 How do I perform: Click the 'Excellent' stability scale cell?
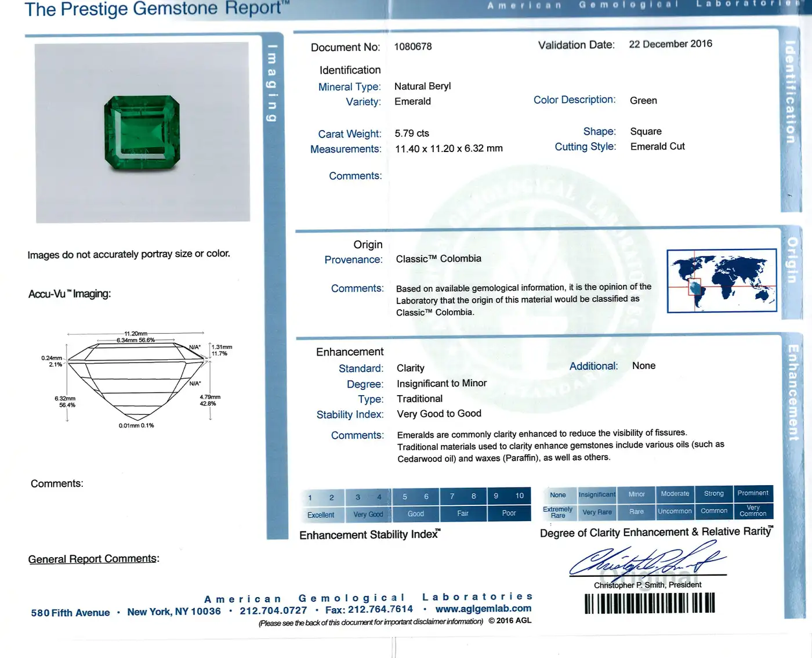pos(321,515)
